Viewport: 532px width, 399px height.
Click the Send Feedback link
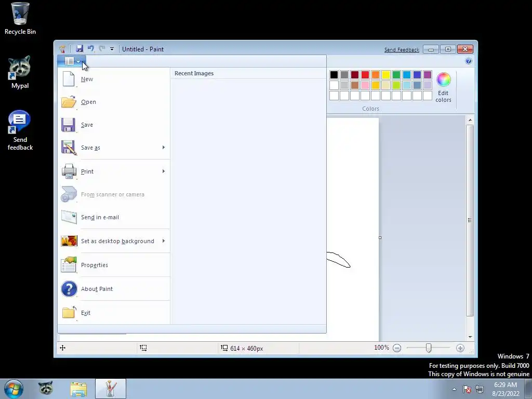coord(402,49)
